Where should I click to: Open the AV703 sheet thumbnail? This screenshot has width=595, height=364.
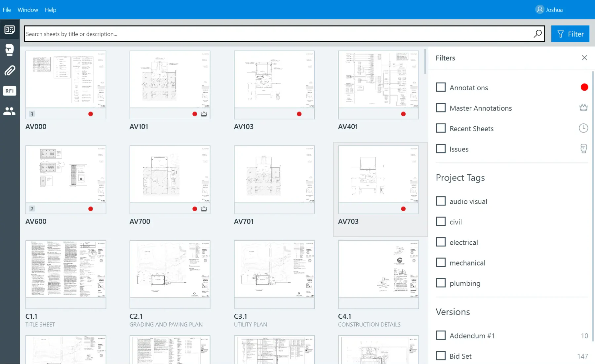378,174
